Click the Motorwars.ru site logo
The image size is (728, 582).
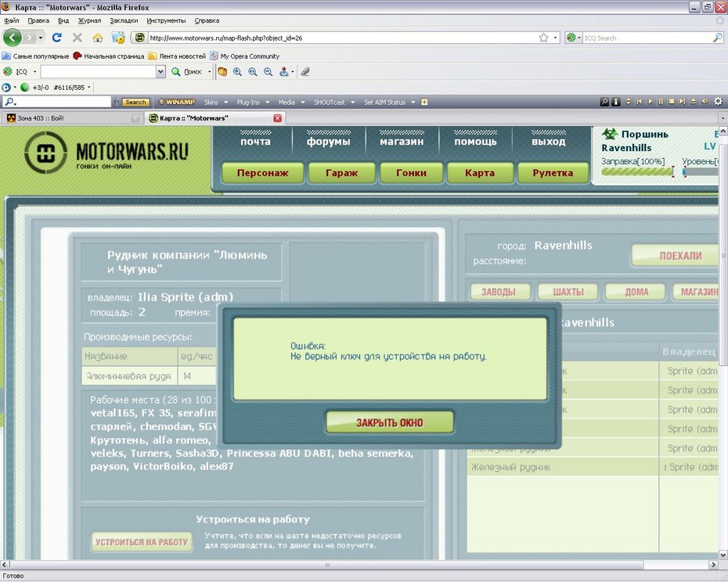pos(106,153)
